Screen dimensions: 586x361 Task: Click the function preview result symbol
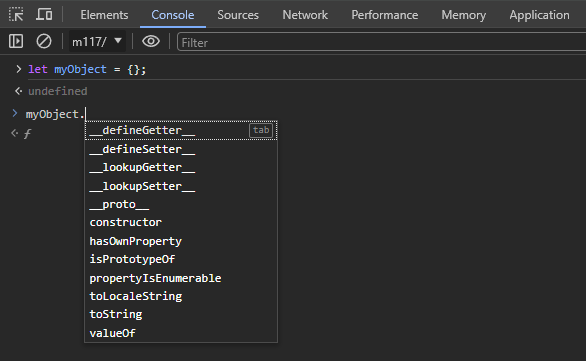pyautogui.click(x=27, y=134)
